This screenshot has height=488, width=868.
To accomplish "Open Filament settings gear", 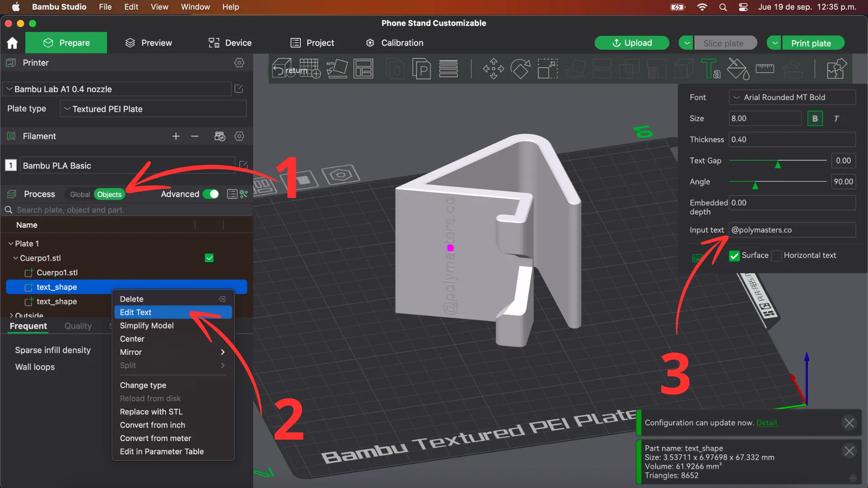I will [x=239, y=136].
